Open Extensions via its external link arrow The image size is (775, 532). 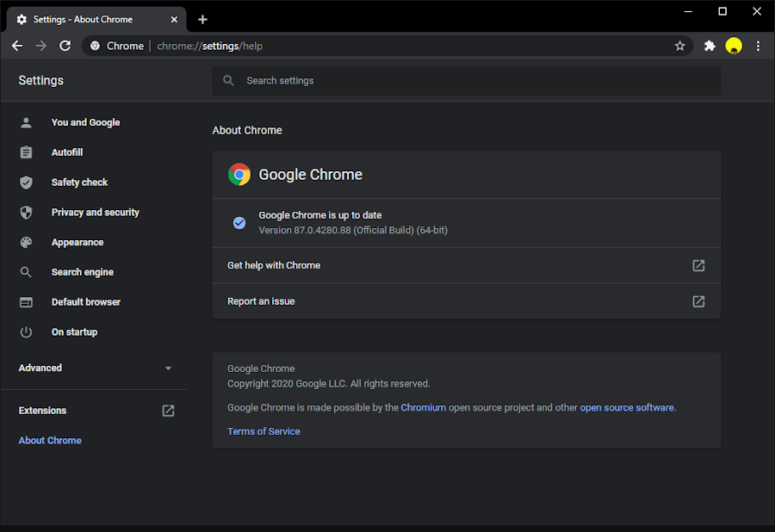(x=167, y=411)
